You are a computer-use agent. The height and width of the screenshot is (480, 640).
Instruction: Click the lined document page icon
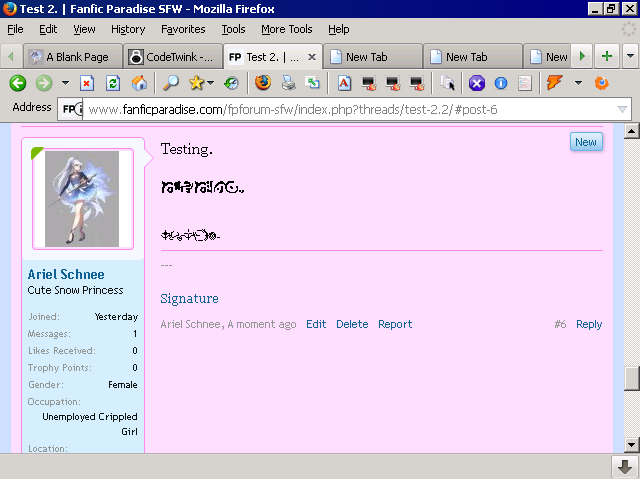click(x=525, y=83)
